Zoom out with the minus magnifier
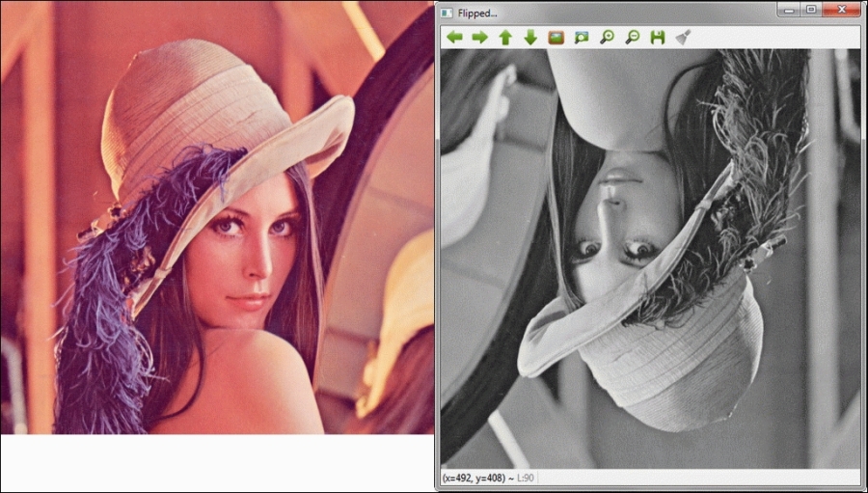Viewport: 868px width, 493px height. click(x=632, y=37)
